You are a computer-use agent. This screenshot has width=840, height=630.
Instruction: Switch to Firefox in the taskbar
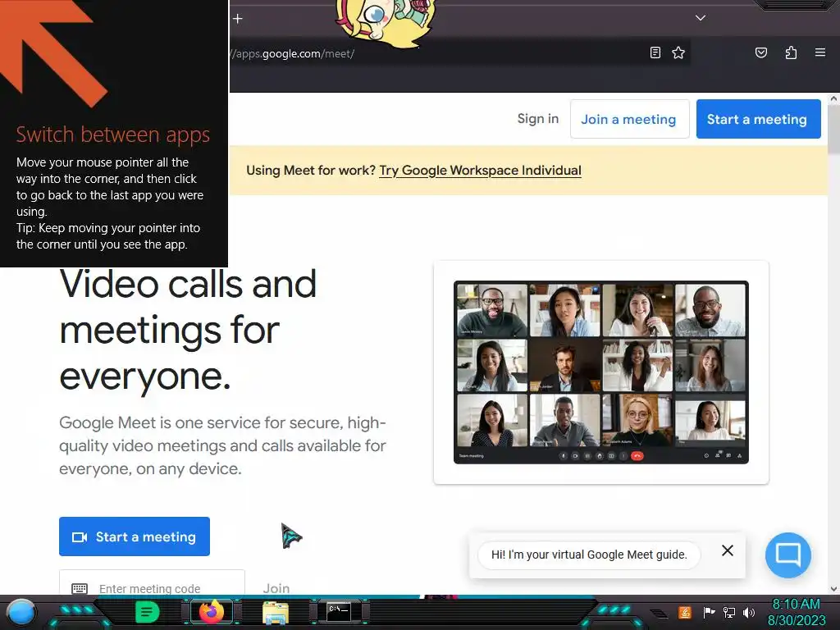[212, 612]
